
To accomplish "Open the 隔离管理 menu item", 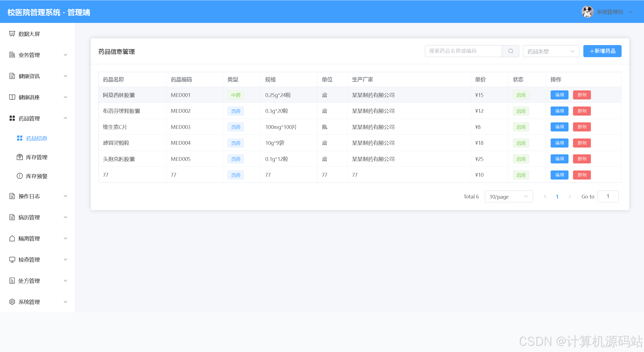I will pos(37,238).
